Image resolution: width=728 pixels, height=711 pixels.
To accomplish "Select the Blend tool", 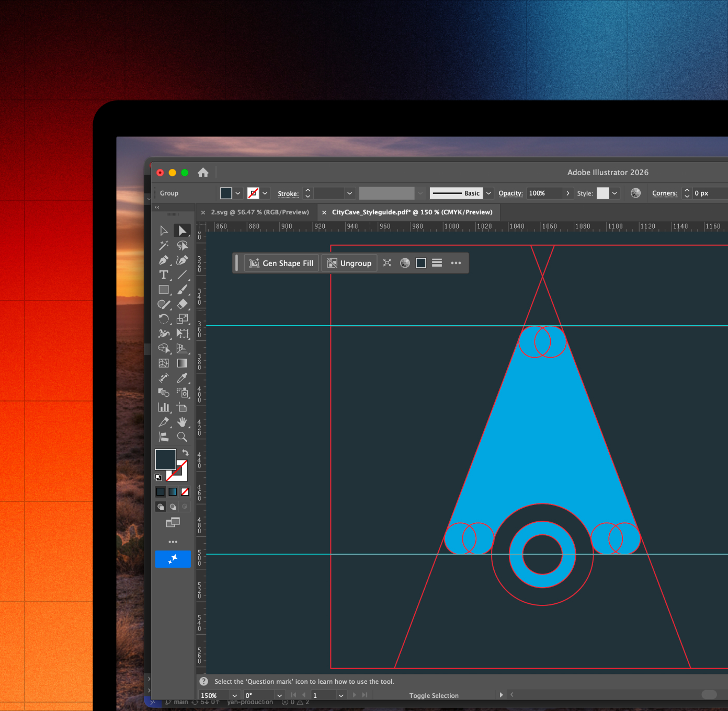I will coord(164,392).
